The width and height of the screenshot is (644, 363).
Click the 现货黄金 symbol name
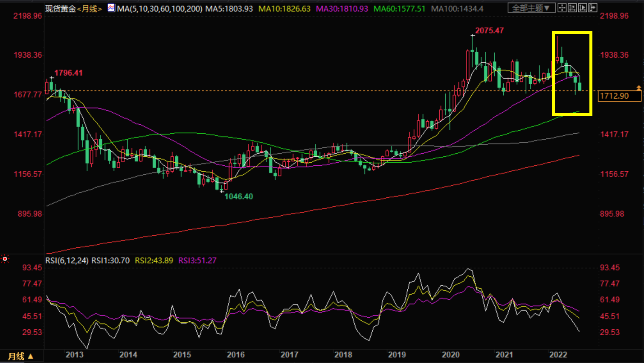[61, 9]
